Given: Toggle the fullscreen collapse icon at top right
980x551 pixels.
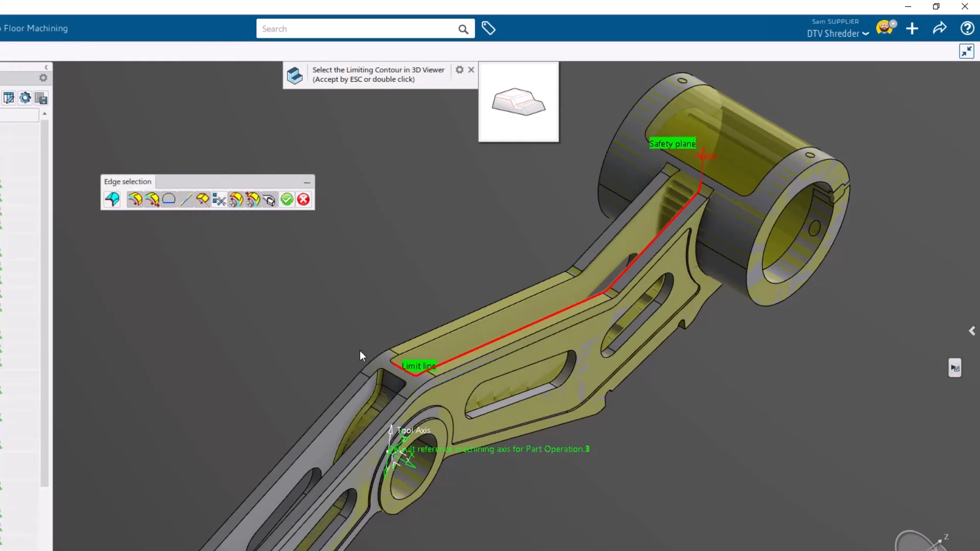Looking at the screenshot, I should click(967, 51).
